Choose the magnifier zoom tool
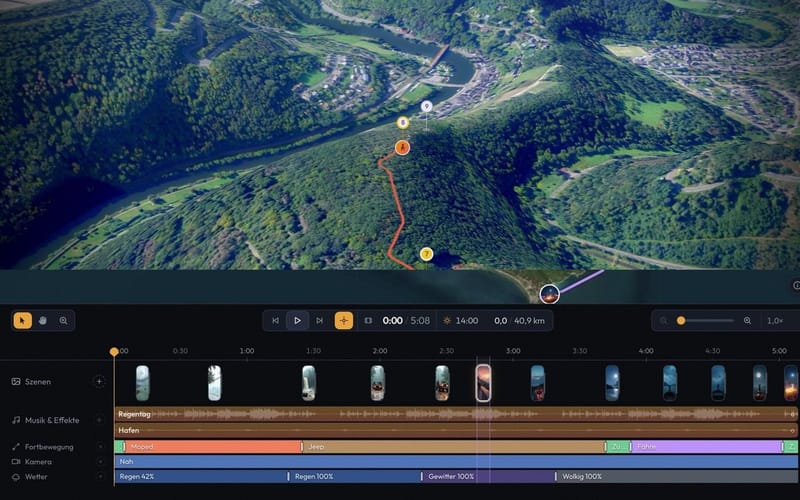The height and width of the screenshot is (500, 800). tap(63, 320)
